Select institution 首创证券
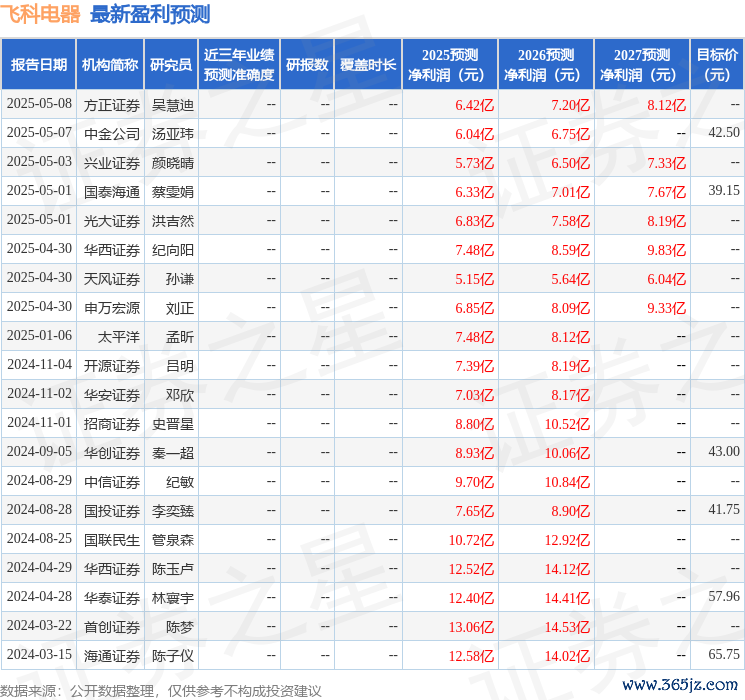Screen dimensions: 745x700 [x=112, y=627]
